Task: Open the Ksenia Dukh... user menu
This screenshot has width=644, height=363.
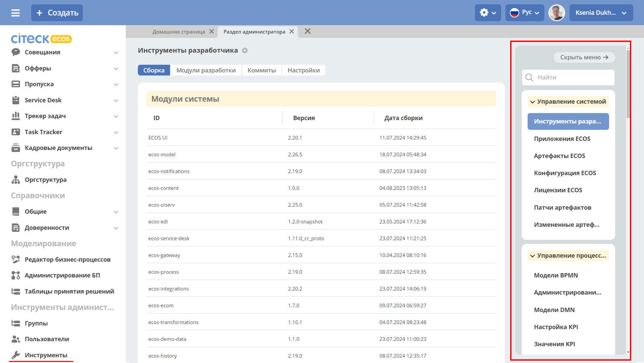Action: 601,13
